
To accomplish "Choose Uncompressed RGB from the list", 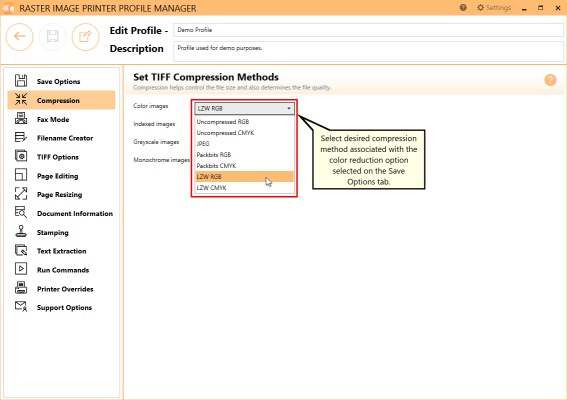I will coord(244,122).
